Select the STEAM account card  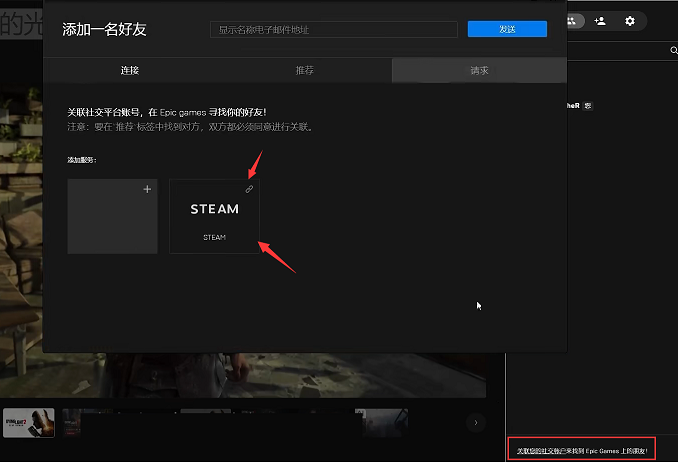click(214, 216)
